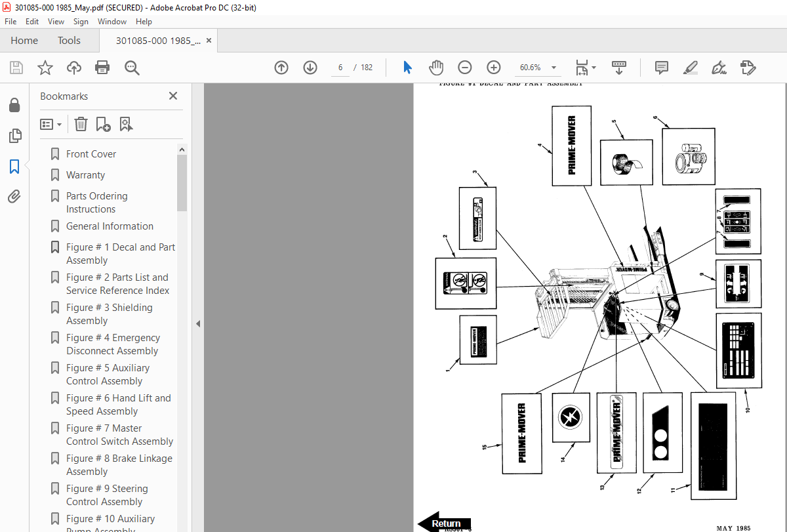Click the bookmarks panel scroll-up arrow
Viewport: 787px width, 532px height.
[x=182, y=150]
